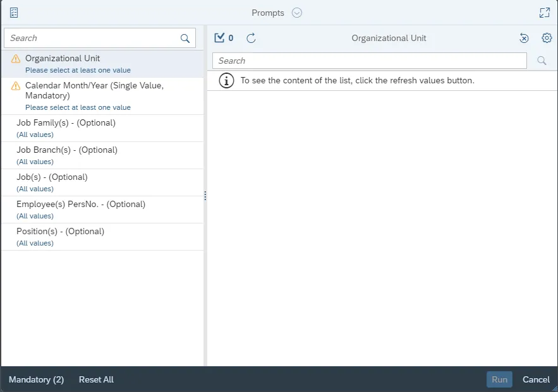Click the prompt summary icon in top-left corner

point(14,13)
